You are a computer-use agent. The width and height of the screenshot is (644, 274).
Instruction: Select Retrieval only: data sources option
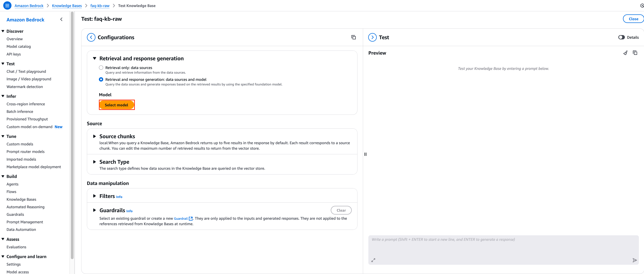[101, 68]
